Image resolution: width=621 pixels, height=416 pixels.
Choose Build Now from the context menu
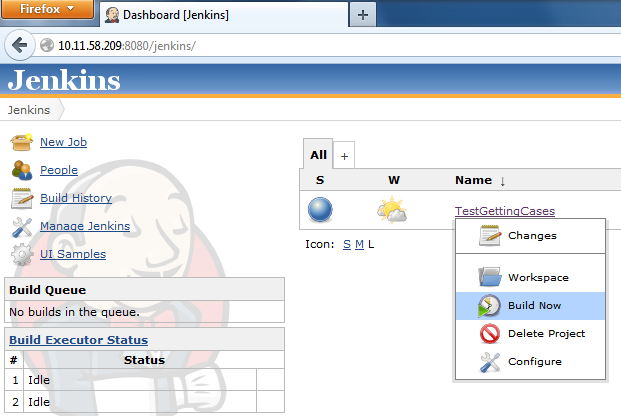point(530,306)
